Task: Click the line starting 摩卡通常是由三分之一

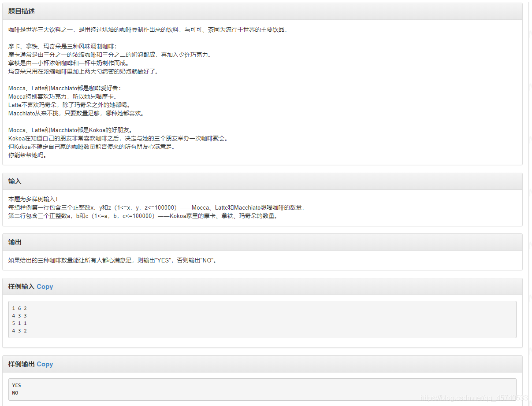Action: tap(111, 55)
